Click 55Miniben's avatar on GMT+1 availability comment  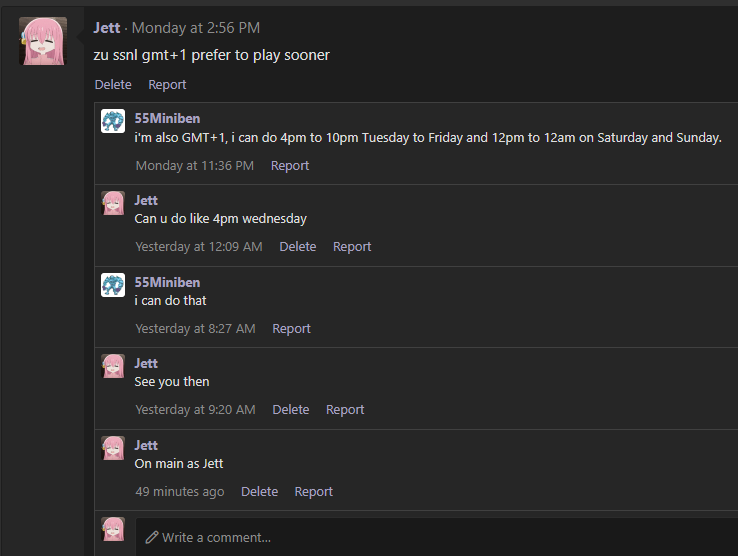(x=113, y=121)
